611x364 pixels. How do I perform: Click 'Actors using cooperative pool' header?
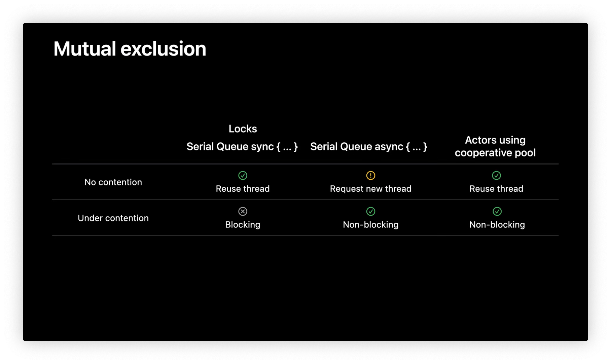[495, 146]
